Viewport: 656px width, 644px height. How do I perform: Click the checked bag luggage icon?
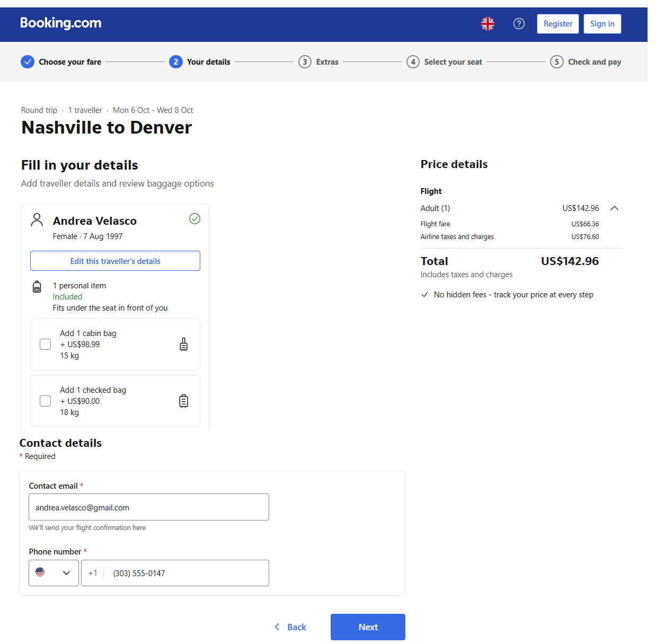(183, 401)
